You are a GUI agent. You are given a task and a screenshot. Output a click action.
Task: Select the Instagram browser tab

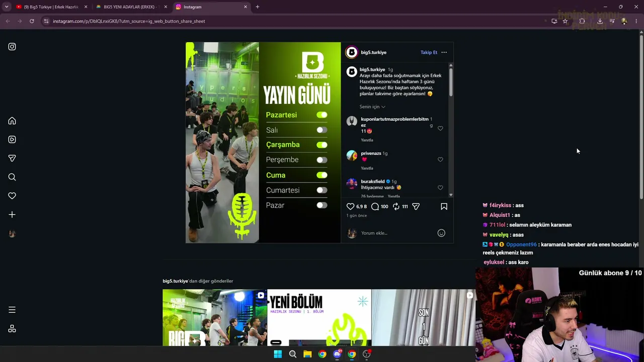(x=211, y=7)
